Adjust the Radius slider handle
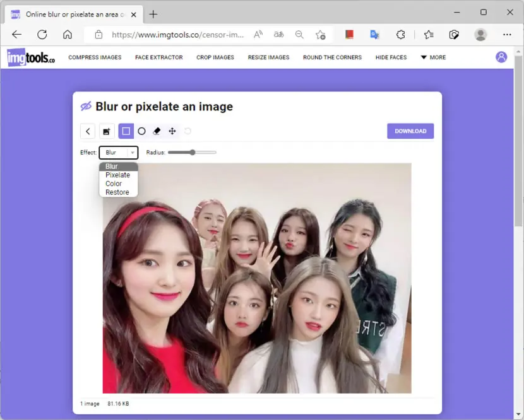 coord(193,152)
